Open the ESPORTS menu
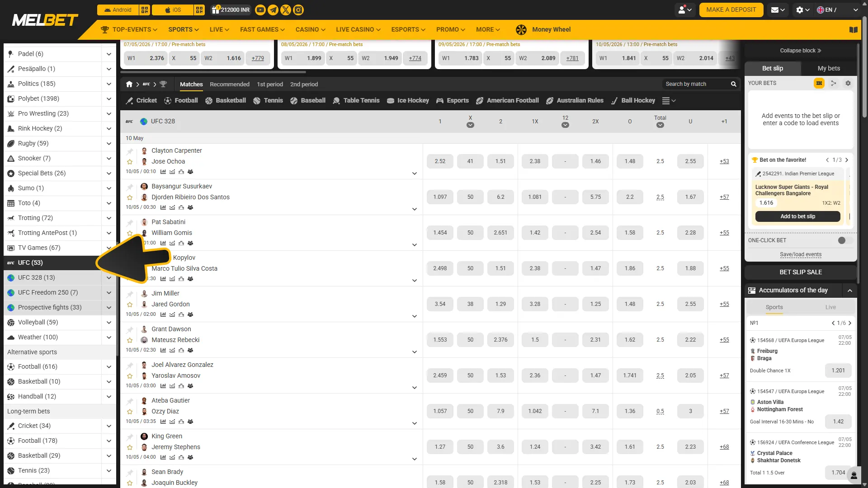868x488 pixels. 408,30
